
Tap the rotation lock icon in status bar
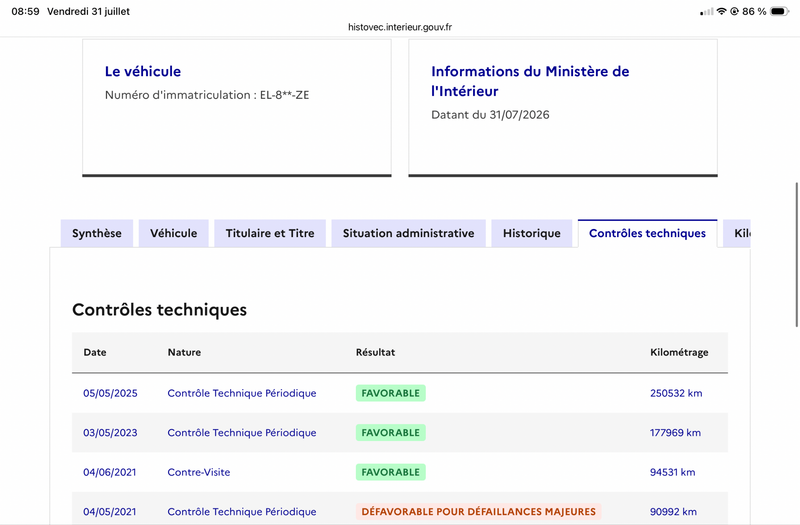pyautogui.click(x=734, y=11)
